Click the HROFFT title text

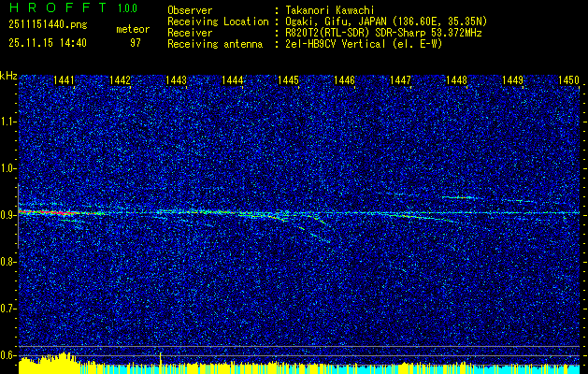(58, 7)
